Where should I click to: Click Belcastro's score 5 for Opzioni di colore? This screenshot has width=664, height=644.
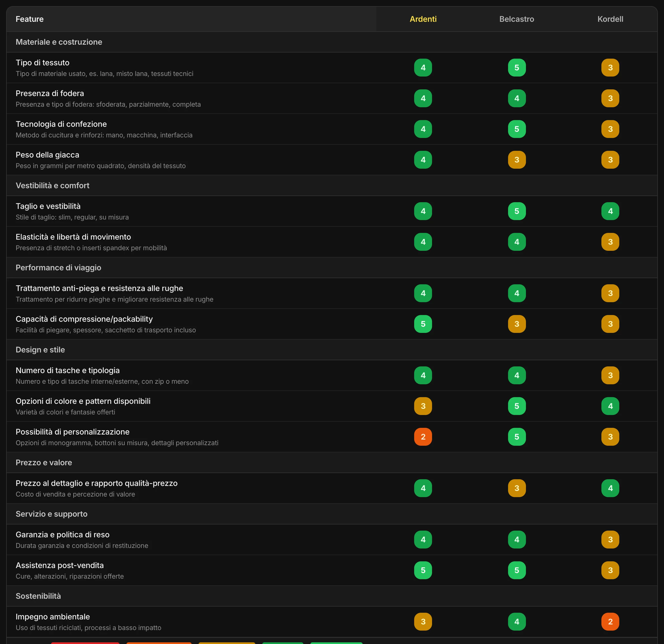click(517, 406)
